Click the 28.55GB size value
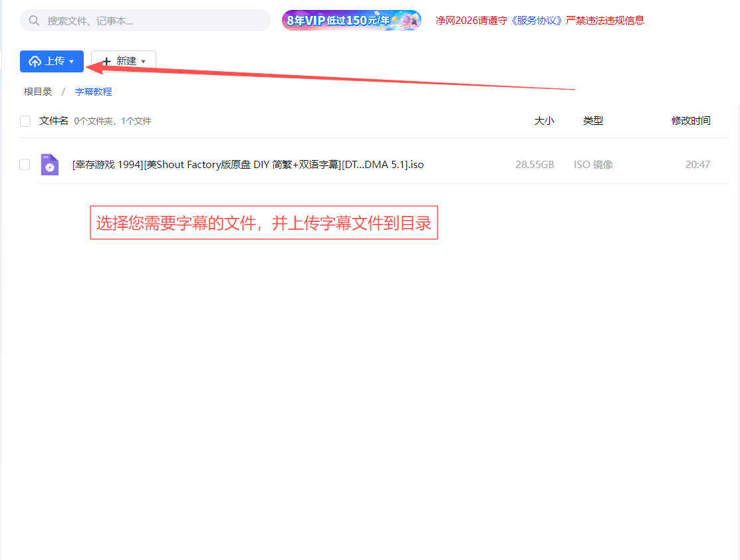Image resolution: width=740 pixels, height=560 pixels. (x=535, y=165)
